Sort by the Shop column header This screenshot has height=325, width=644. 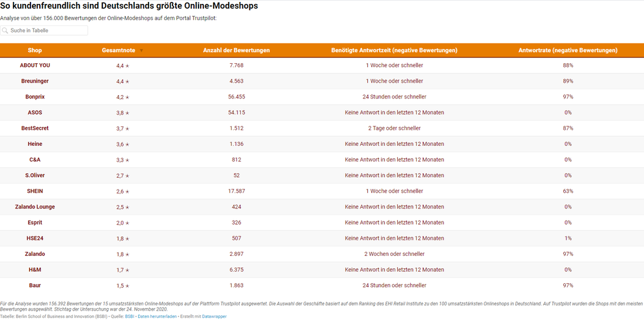[35, 51]
